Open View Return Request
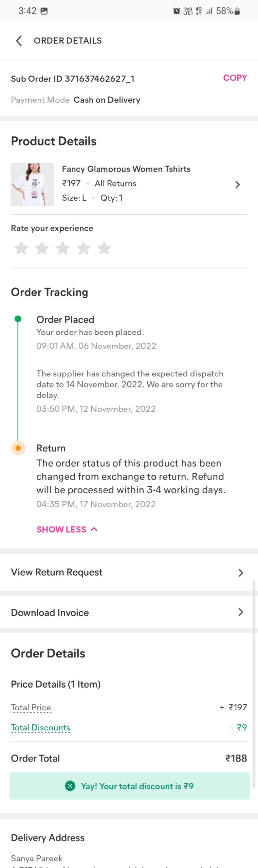The image size is (258, 868). [129, 573]
